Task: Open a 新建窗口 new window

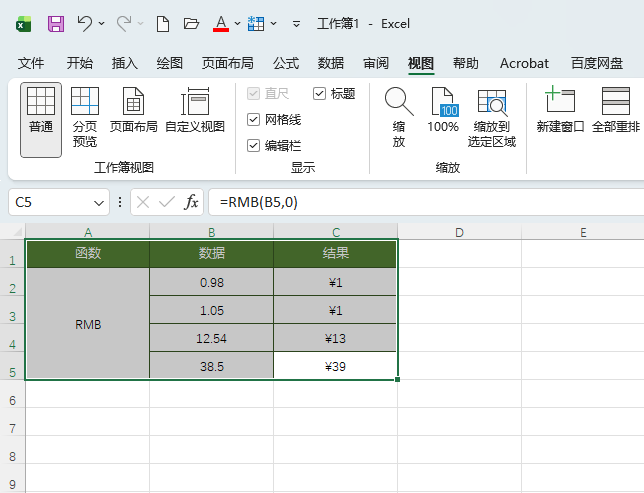Action: point(560,109)
